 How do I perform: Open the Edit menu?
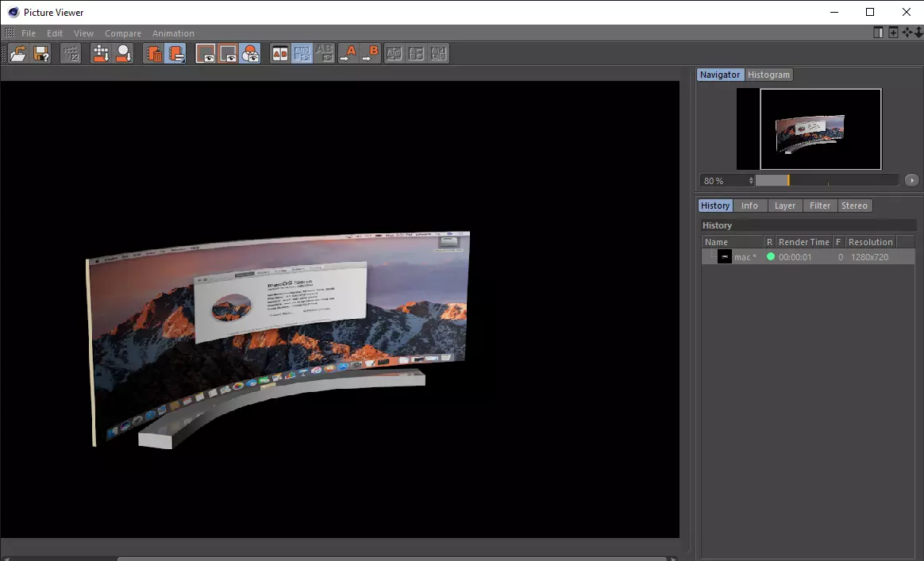point(55,33)
